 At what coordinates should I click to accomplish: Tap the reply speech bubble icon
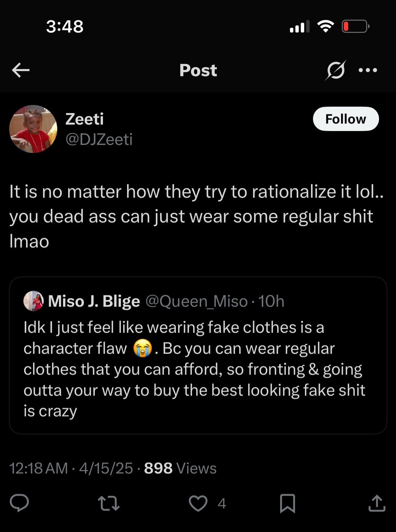pyautogui.click(x=19, y=503)
